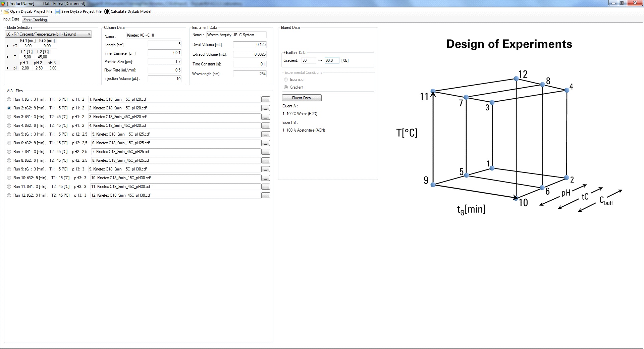This screenshot has height=349, width=644.
Task: Click the gradient end value field 90.0
Action: pyautogui.click(x=331, y=60)
